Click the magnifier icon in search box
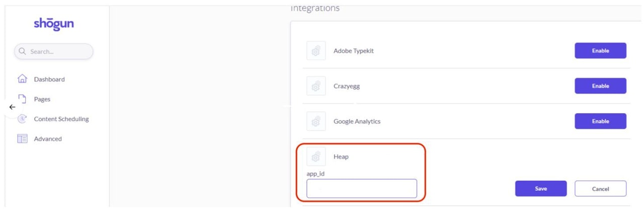This screenshot has width=644, height=218. 23,51
